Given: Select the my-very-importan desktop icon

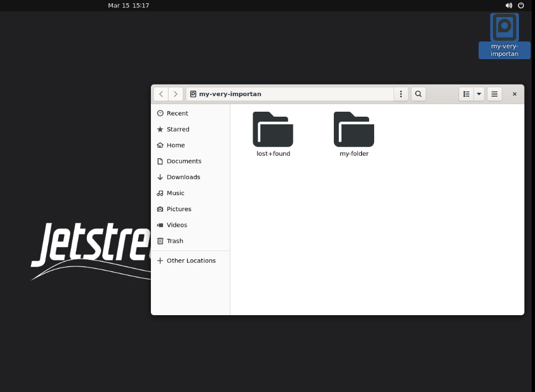Looking at the screenshot, I should [x=503, y=36].
